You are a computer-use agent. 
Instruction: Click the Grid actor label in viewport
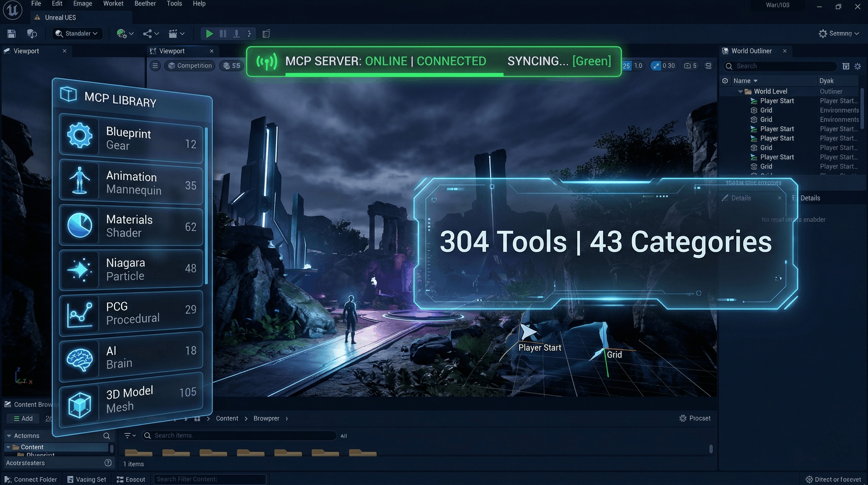[614, 355]
